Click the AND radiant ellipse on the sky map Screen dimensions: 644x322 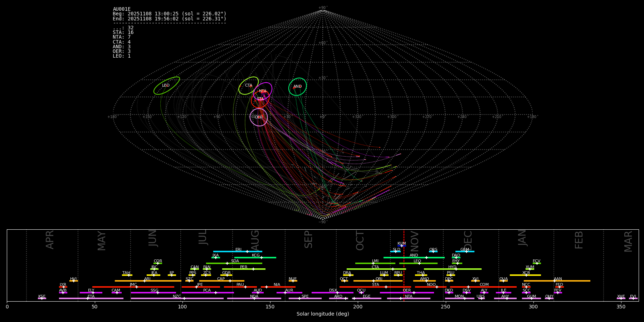pyautogui.click(x=298, y=87)
